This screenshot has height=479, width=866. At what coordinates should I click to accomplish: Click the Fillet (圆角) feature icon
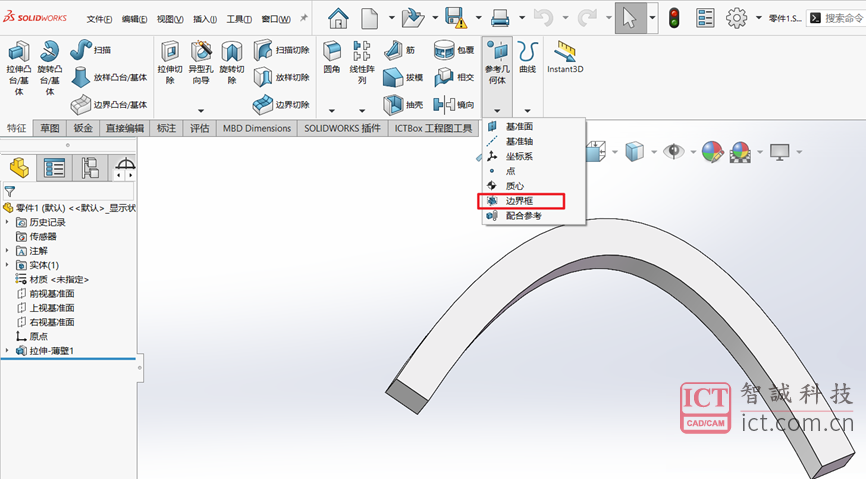tap(332, 58)
